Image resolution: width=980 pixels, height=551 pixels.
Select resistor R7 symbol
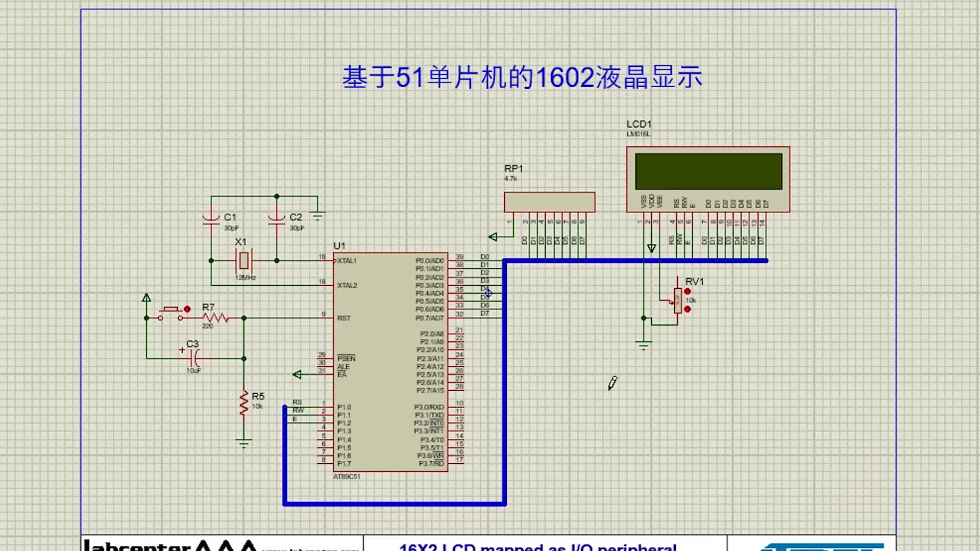[x=215, y=318]
